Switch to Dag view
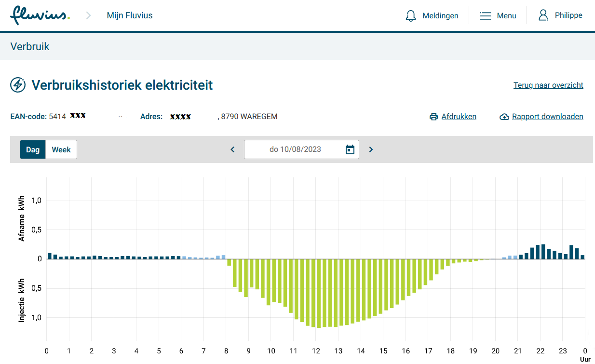 [x=33, y=149]
